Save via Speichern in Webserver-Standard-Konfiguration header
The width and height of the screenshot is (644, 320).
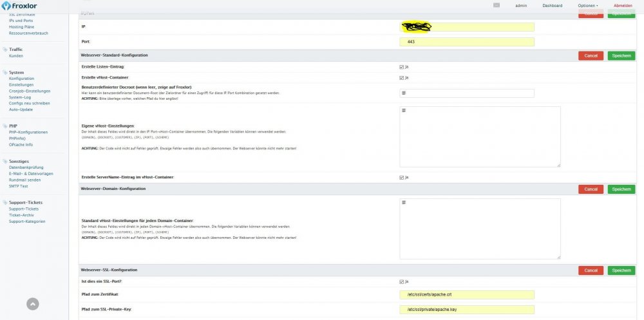[621, 56]
